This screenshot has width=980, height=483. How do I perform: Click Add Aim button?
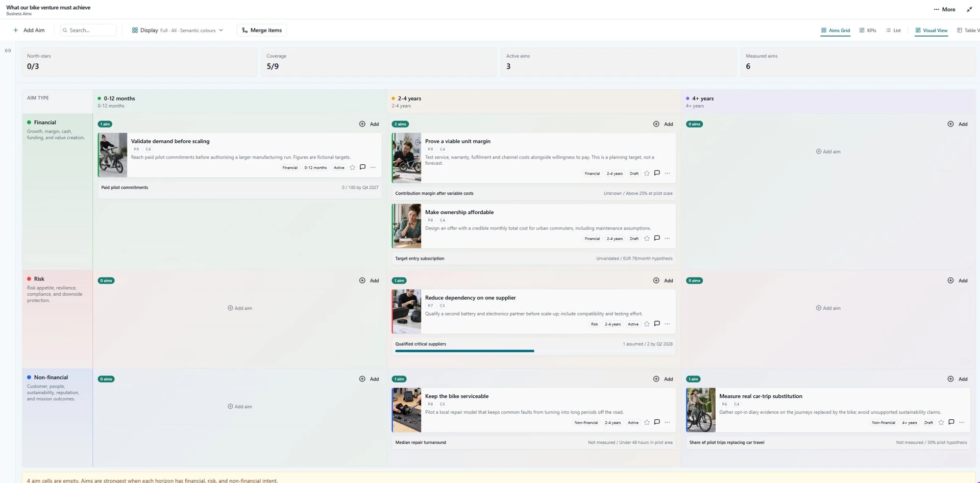pos(29,30)
